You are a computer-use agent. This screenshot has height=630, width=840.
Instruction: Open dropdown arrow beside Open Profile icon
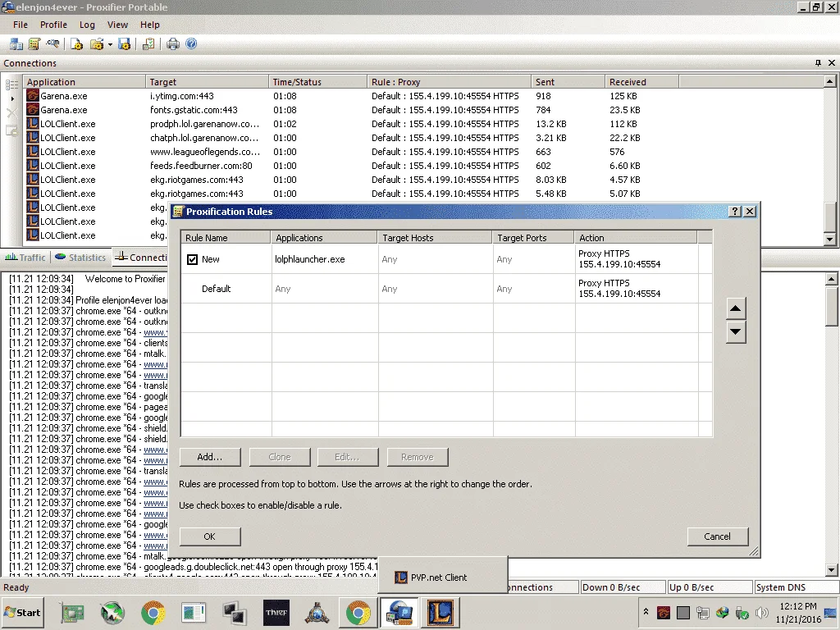[x=110, y=44]
